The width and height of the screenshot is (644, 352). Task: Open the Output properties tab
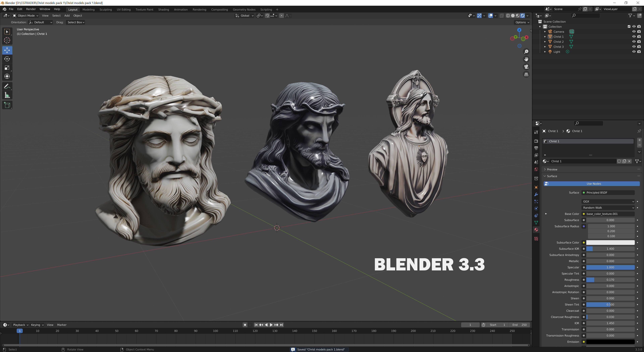coord(536,148)
